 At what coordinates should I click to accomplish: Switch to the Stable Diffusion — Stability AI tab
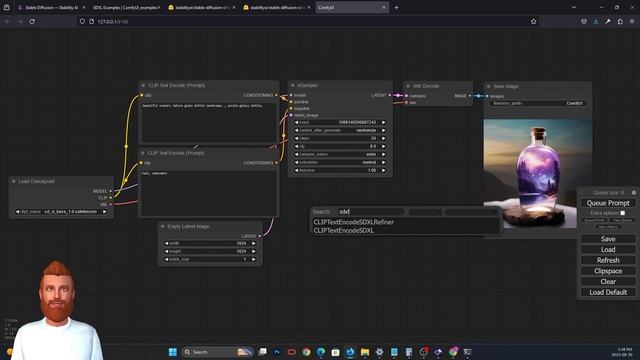tap(51, 7)
